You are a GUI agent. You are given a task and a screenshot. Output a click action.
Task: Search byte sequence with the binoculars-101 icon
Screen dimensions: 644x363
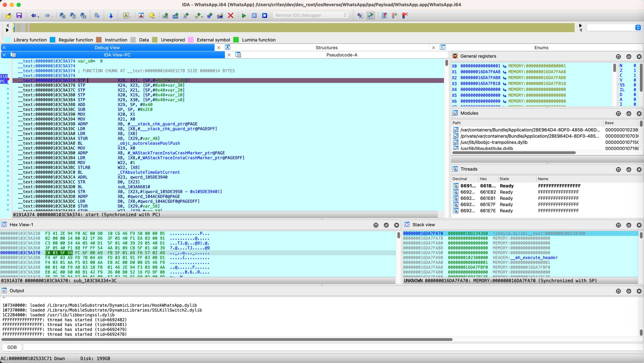[x=83, y=16]
